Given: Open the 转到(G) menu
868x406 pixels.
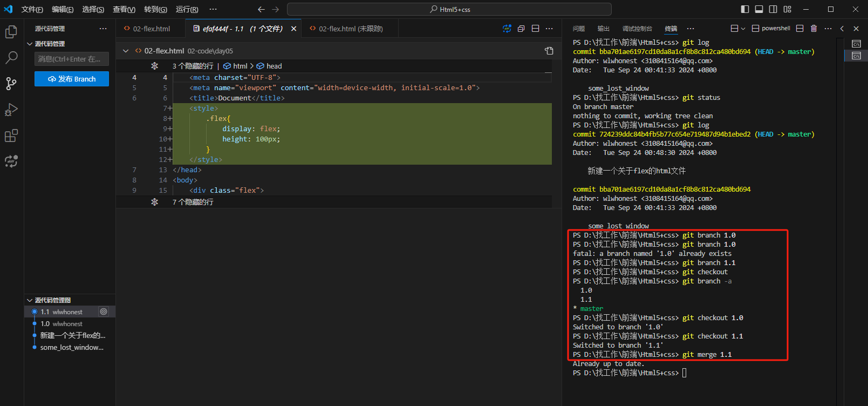Looking at the screenshot, I should 155,9.
